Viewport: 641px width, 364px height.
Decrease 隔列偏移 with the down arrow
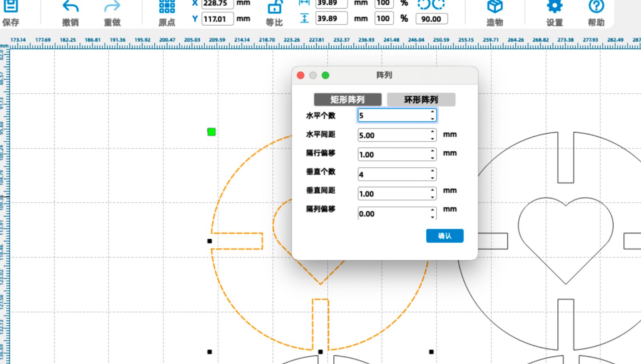pos(433,217)
